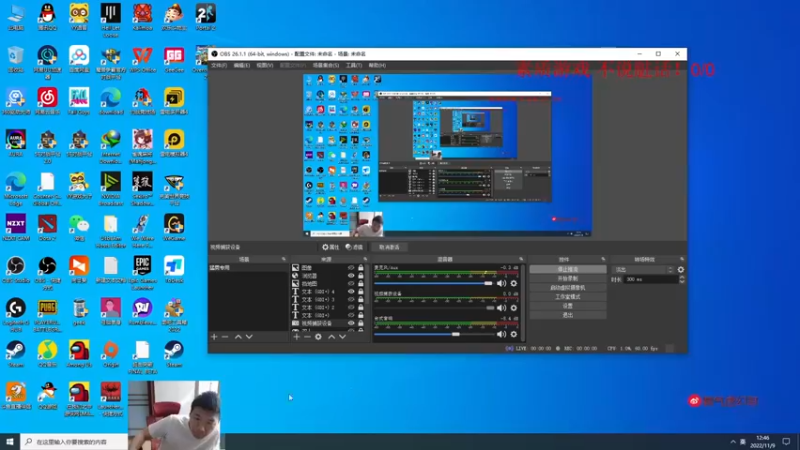The height and width of the screenshot is (450, 800).
Task: Open ToDesk desktop shortcut
Action: pyautogui.click(x=174, y=270)
